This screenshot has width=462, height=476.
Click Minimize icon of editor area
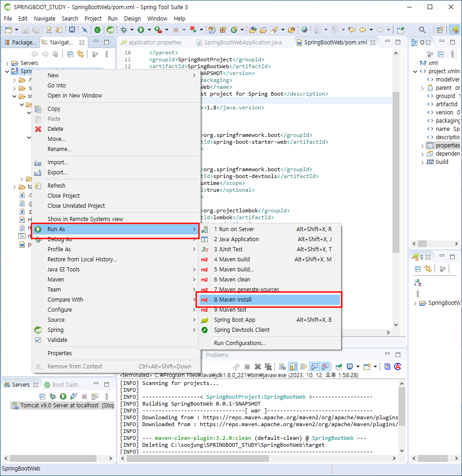point(387,42)
